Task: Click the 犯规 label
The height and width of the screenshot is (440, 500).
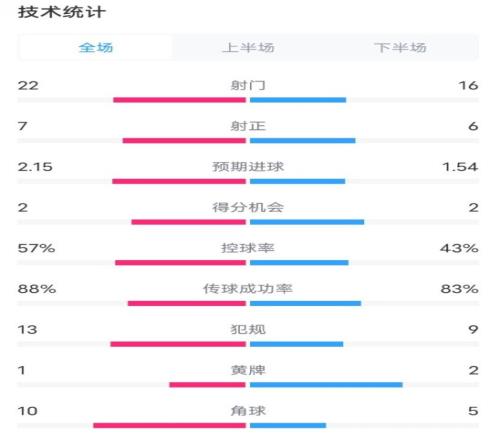Action: pyautogui.click(x=248, y=330)
